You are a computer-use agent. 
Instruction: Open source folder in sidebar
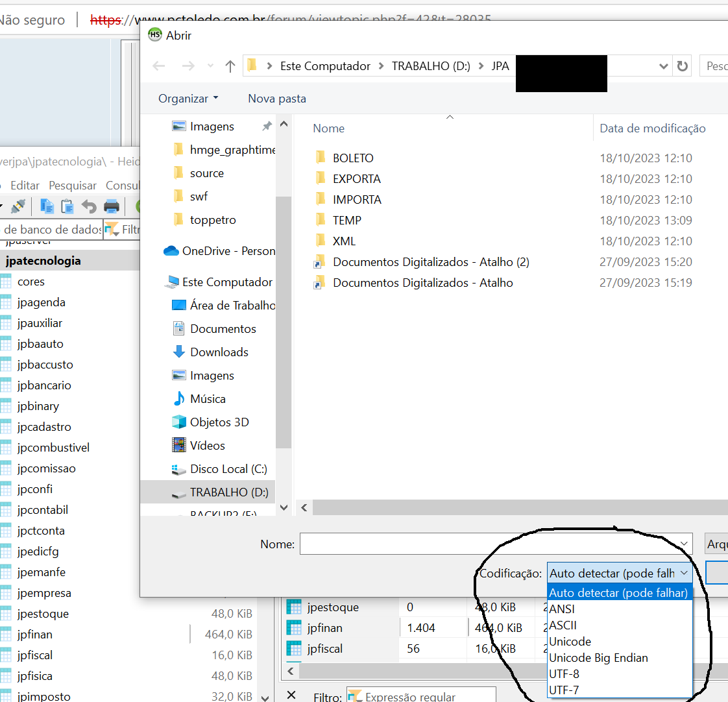[x=206, y=173]
